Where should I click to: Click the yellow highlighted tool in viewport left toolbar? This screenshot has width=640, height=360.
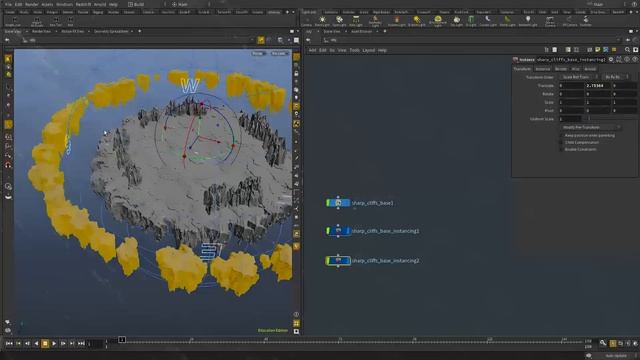pyautogui.click(x=8, y=124)
